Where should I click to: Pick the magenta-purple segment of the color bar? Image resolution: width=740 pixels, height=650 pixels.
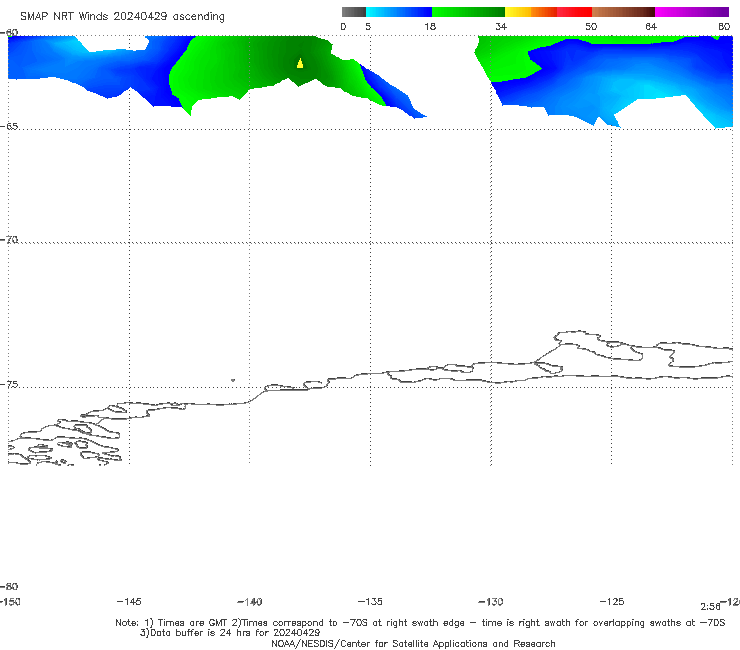pos(692,12)
